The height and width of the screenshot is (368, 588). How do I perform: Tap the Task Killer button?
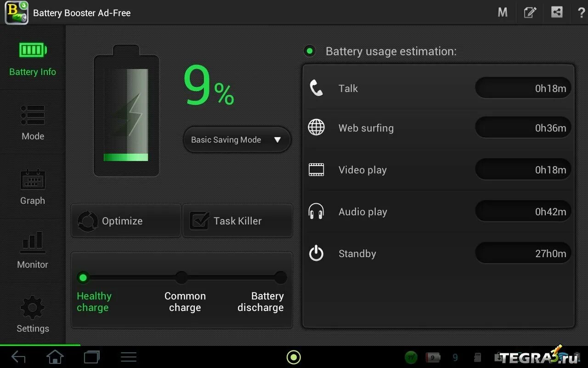point(237,221)
